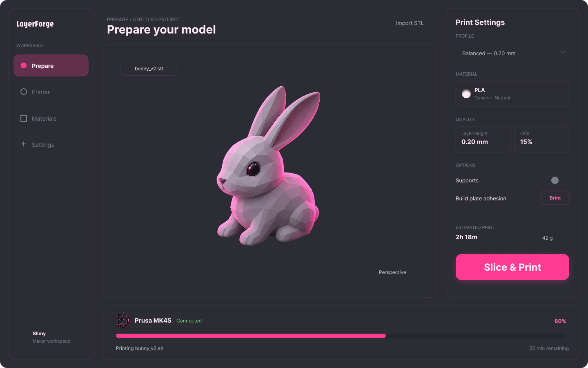588x368 pixels.
Task: Click the 2h 18m estimated print time
Action: tap(466, 237)
